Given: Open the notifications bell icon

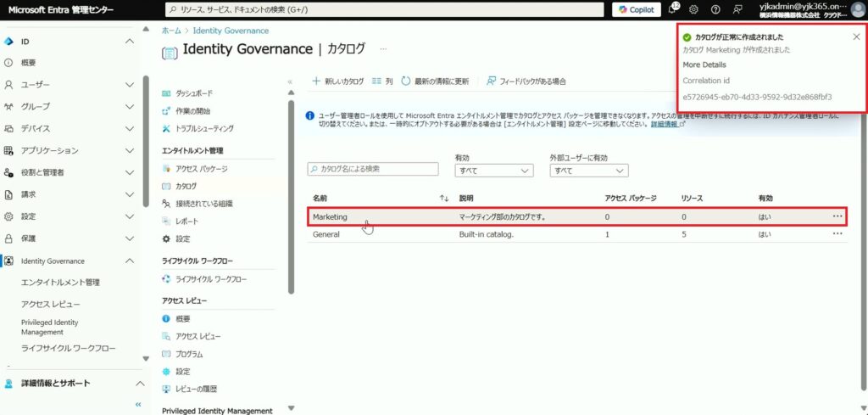Looking at the screenshot, I should tap(673, 8).
